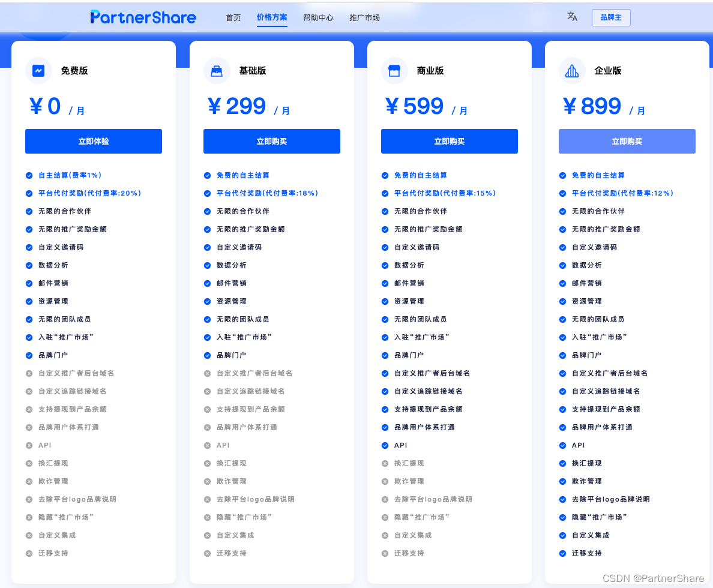Click 立即体验 for the free plan
The image size is (713, 588).
tap(94, 142)
